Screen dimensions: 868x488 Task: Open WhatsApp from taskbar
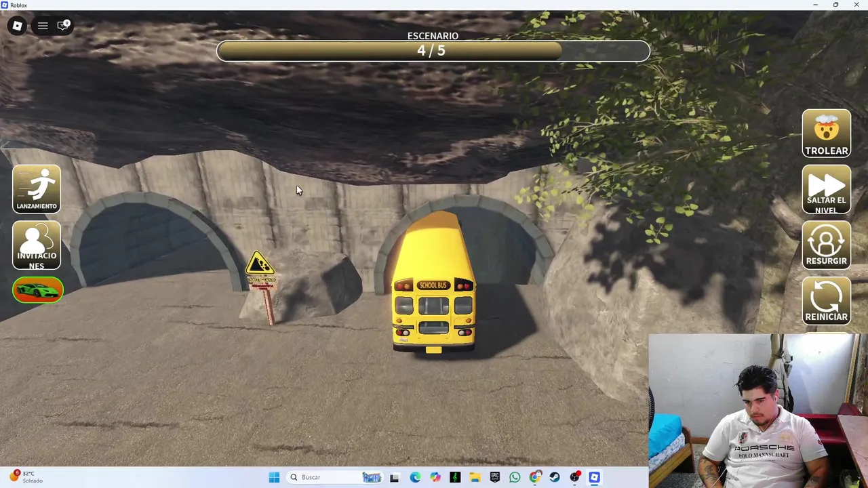pyautogui.click(x=515, y=477)
